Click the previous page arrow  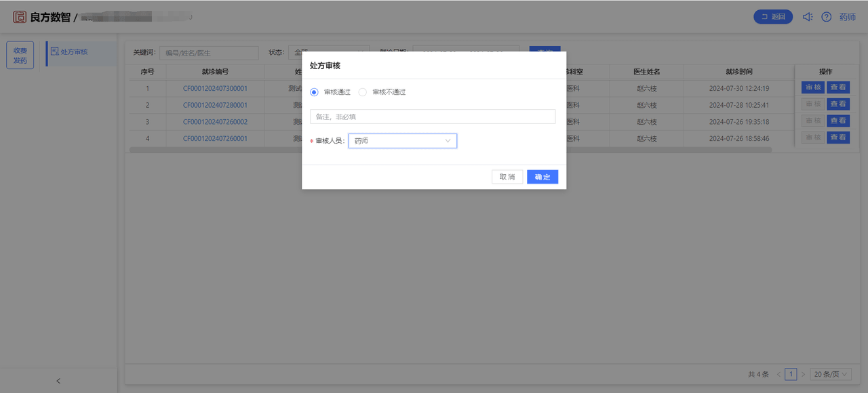[x=778, y=374]
